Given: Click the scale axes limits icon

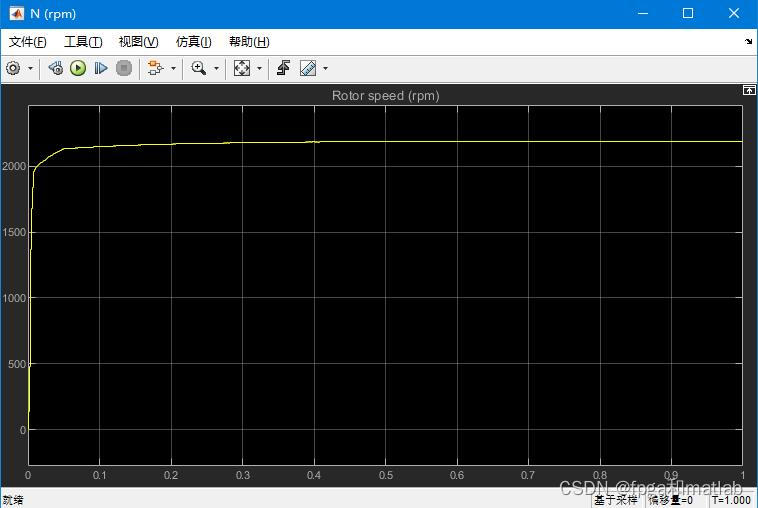Looking at the screenshot, I should click(242, 68).
